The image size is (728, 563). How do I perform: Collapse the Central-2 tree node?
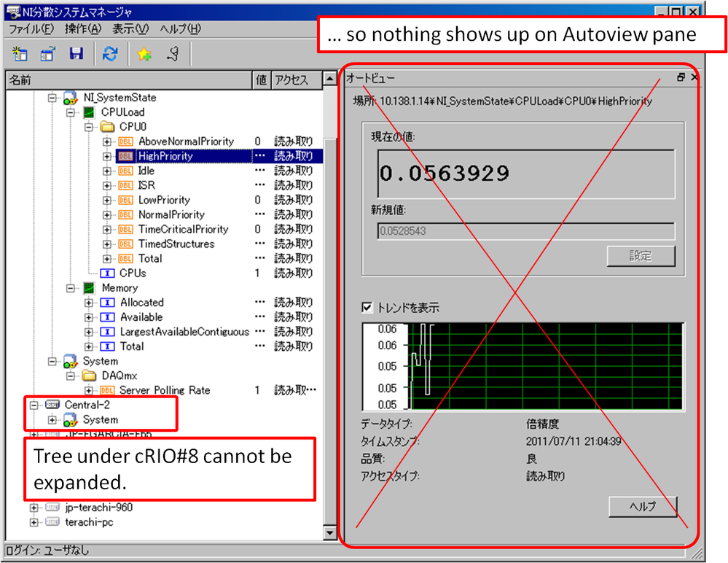tap(34, 405)
